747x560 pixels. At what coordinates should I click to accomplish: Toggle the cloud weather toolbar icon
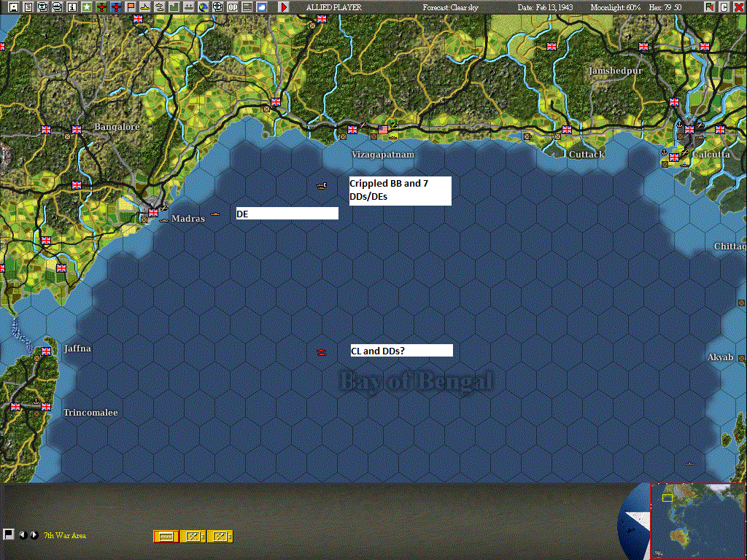pyautogui.click(x=262, y=7)
